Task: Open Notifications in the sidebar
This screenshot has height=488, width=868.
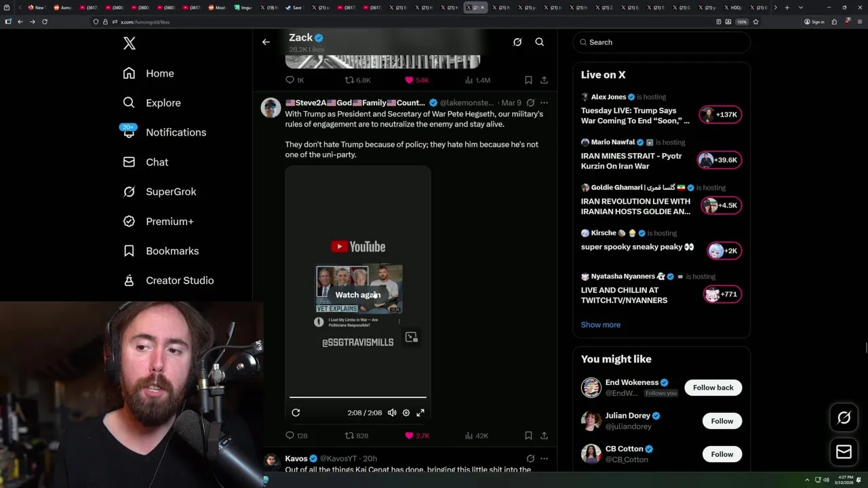Action: [x=165, y=132]
